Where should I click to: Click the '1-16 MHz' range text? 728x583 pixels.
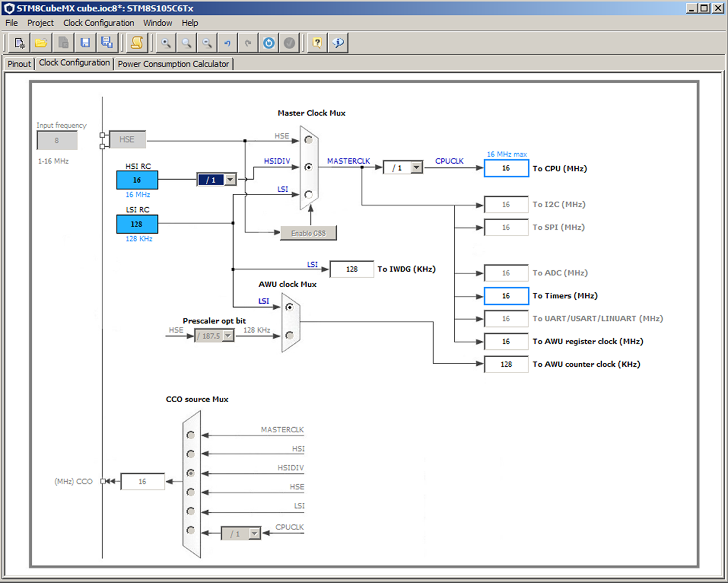(53, 161)
